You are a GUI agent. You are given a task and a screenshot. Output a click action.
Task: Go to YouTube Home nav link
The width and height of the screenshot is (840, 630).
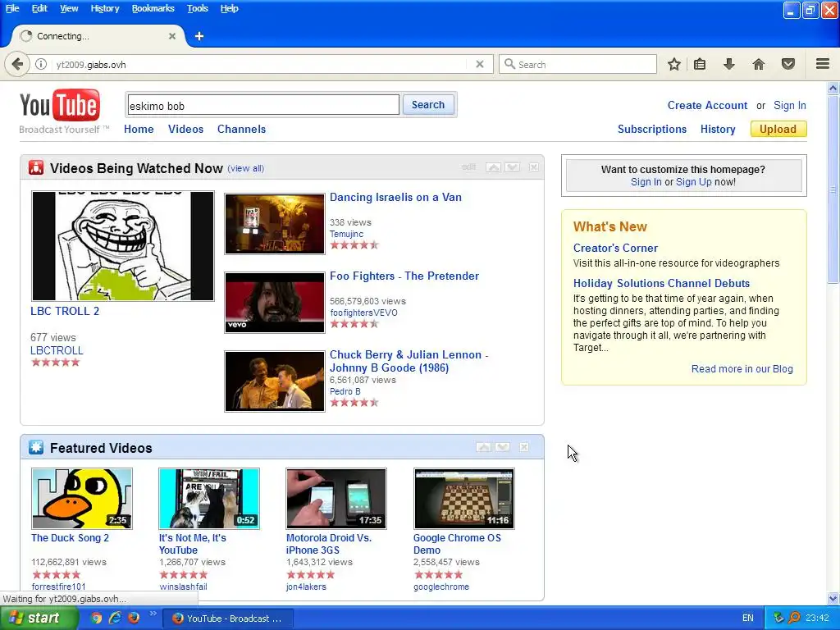(139, 129)
